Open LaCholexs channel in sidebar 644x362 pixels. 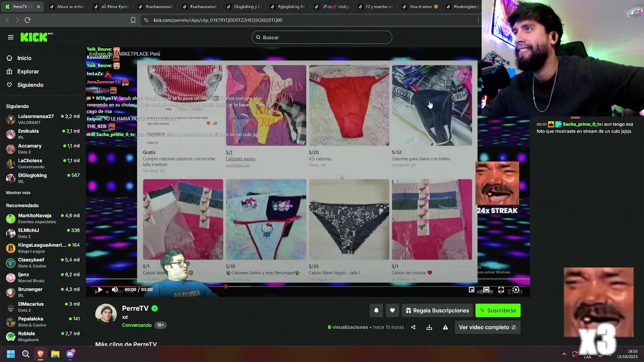click(x=43, y=163)
